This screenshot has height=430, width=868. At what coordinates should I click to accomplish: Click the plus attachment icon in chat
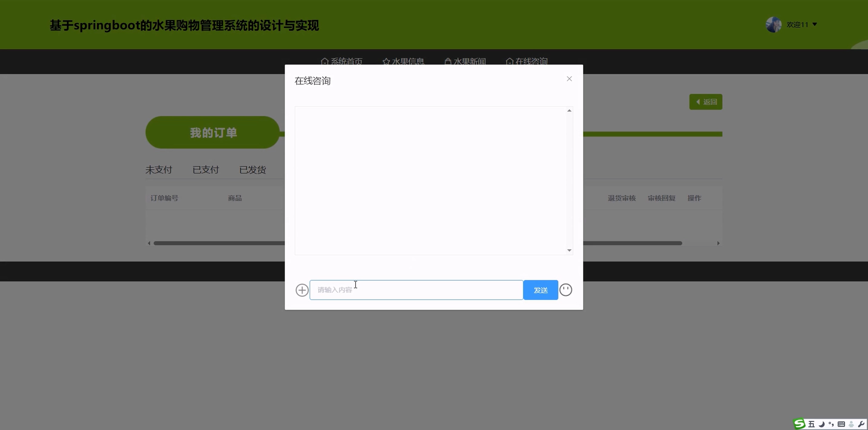pyautogui.click(x=302, y=290)
